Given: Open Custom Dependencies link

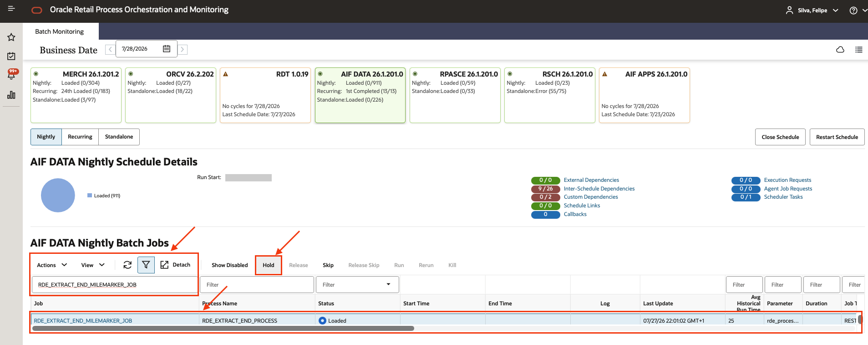Looking at the screenshot, I should pyautogui.click(x=591, y=197).
